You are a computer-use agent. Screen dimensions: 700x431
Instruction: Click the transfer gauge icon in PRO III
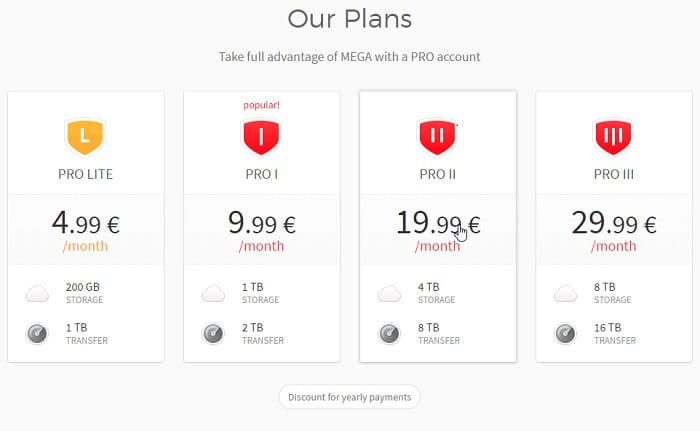tap(565, 334)
